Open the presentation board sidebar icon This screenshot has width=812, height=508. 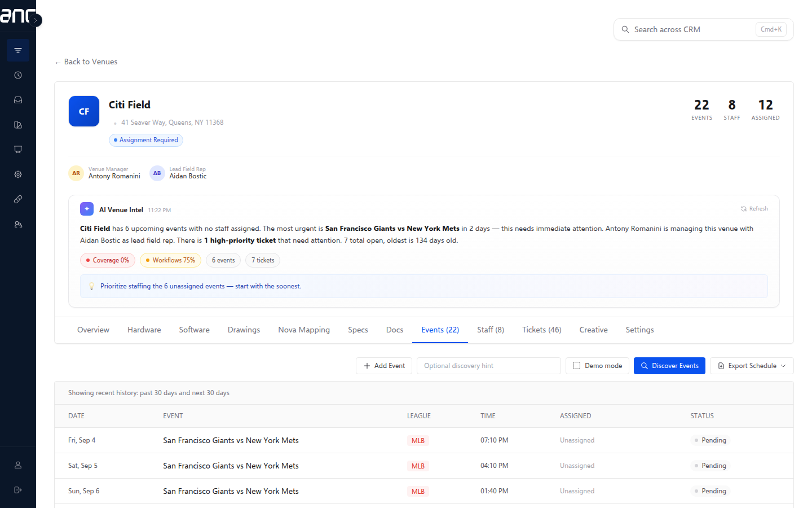[18, 150]
